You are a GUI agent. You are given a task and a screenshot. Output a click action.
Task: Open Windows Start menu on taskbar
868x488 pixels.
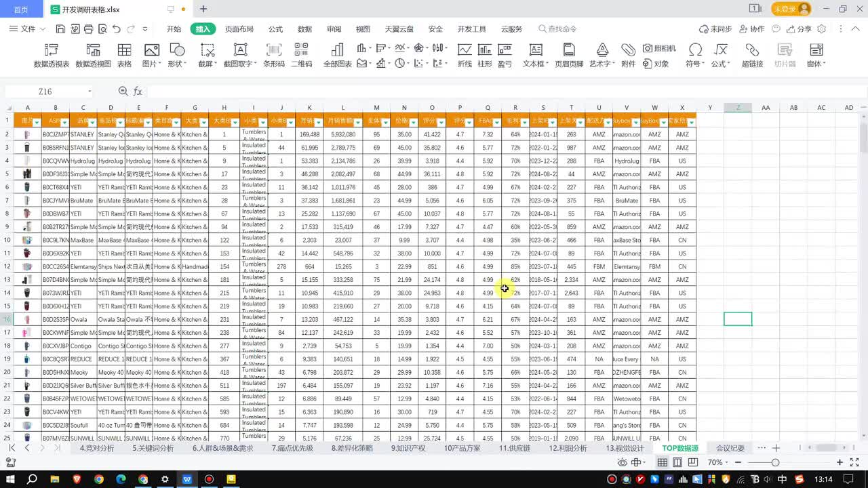pyautogui.click(x=9, y=479)
